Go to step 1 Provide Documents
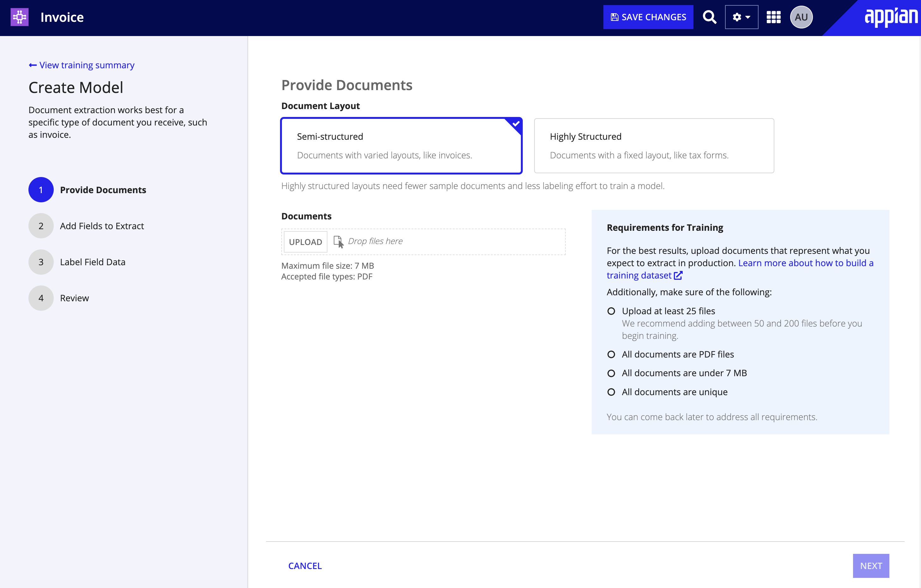The width and height of the screenshot is (921, 588). pos(87,190)
